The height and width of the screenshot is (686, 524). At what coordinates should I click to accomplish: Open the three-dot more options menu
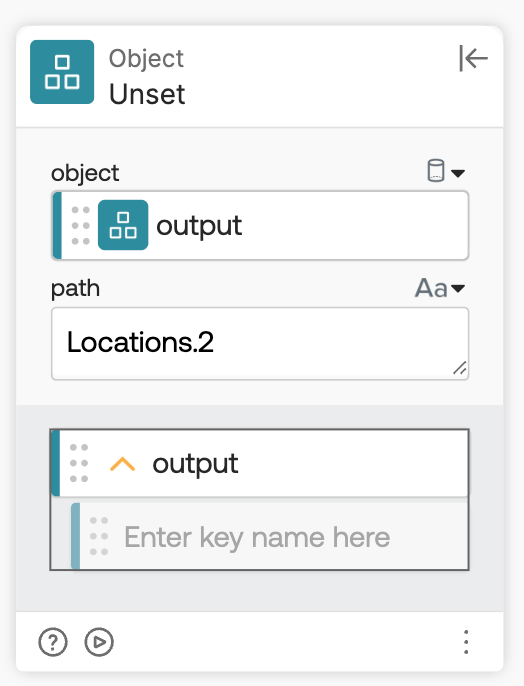[466, 642]
